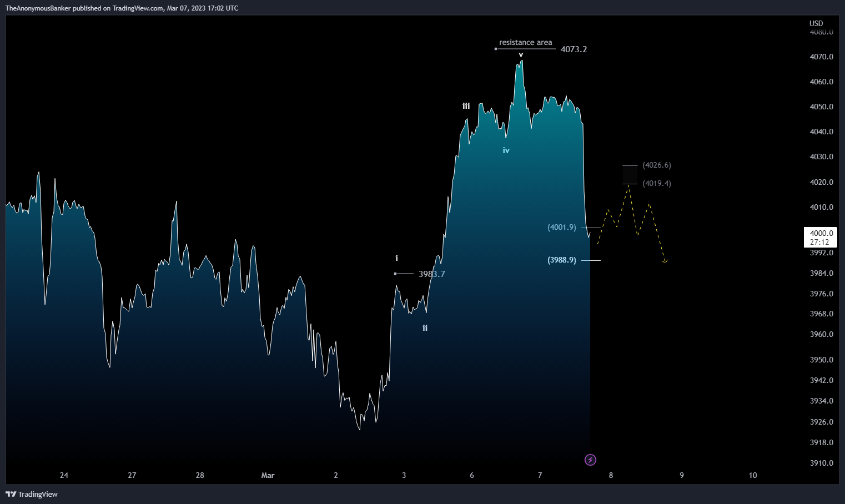Click the wave 'v' label at the peak

[521, 54]
